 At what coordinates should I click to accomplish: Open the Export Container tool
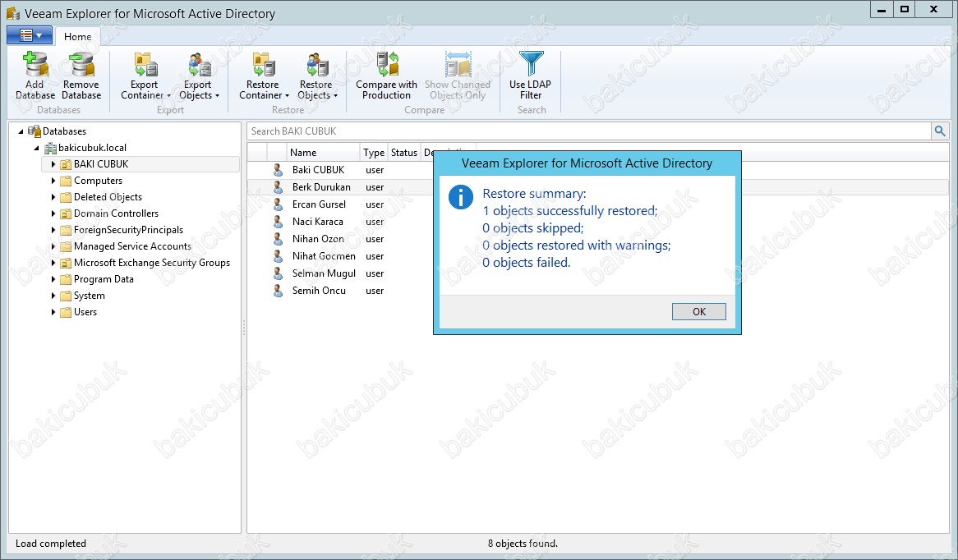click(145, 76)
